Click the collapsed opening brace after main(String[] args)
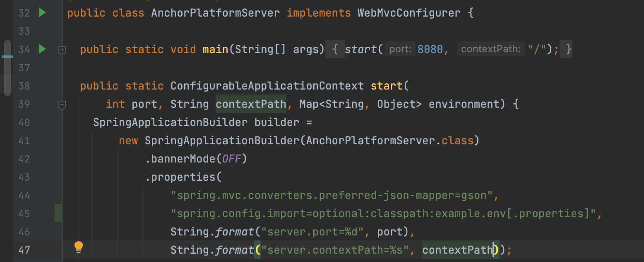The image size is (644, 262). coord(336,49)
